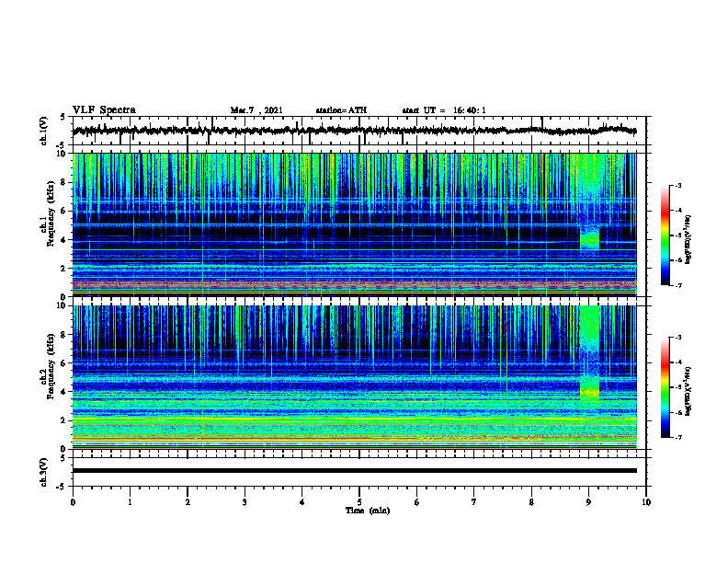728x563 pixels.
Task: Click the ch.1 noise burst near 9 minutes
Action: [x=589, y=237]
